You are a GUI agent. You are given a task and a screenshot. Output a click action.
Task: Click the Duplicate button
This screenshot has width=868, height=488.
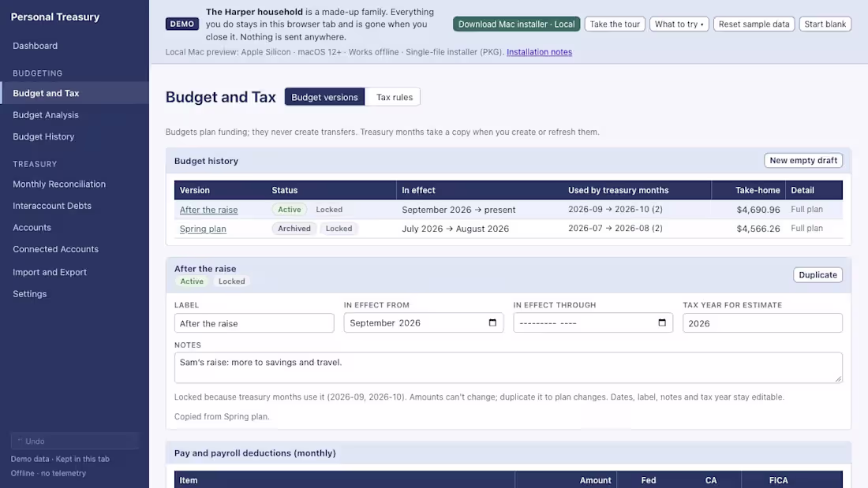pos(817,275)
